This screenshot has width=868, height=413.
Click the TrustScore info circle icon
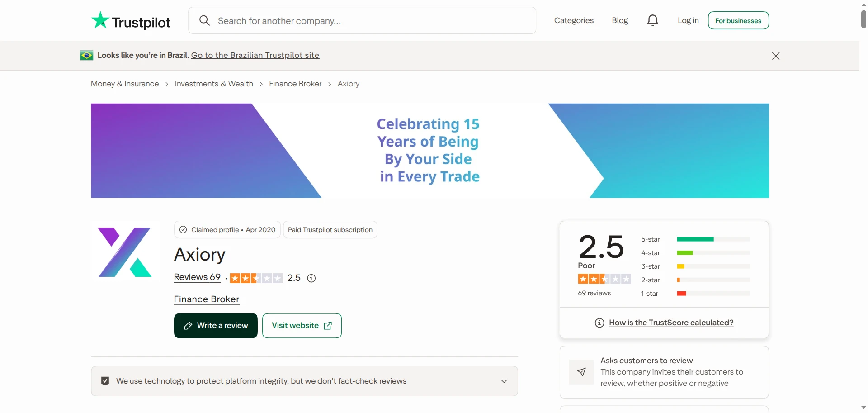599,323
